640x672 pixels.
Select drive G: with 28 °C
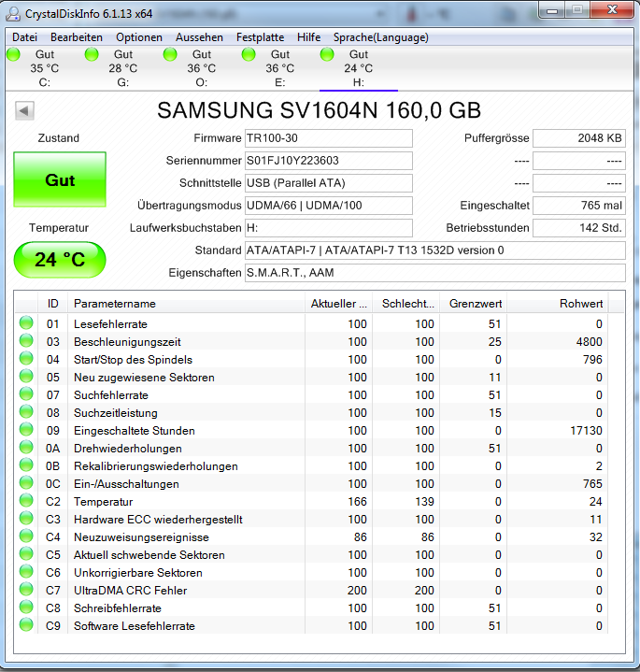[123, 68]
